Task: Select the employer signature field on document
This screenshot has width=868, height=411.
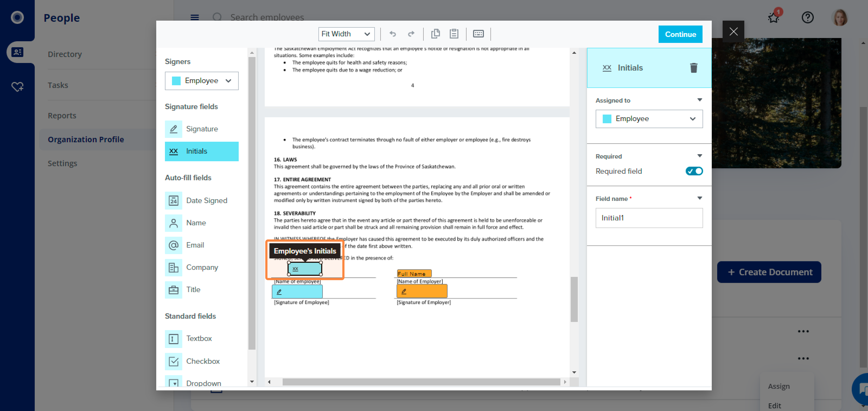Action: click(x=422, y=291)
